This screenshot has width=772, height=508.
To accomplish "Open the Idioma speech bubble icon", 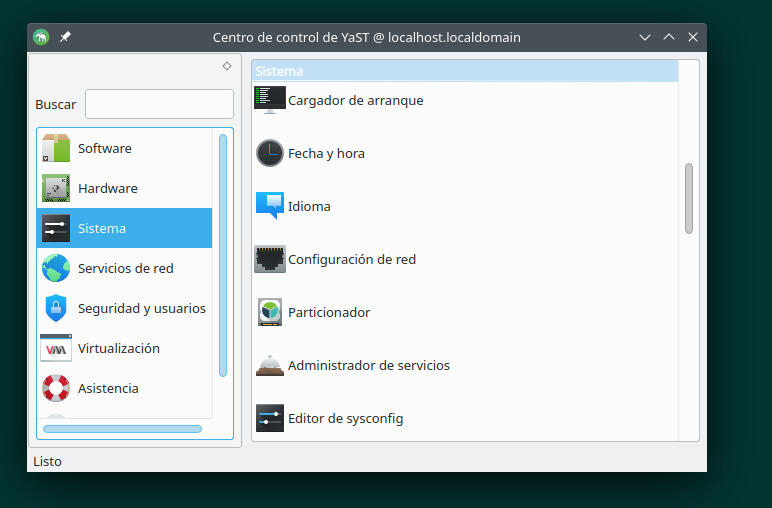I will (270, 206).
